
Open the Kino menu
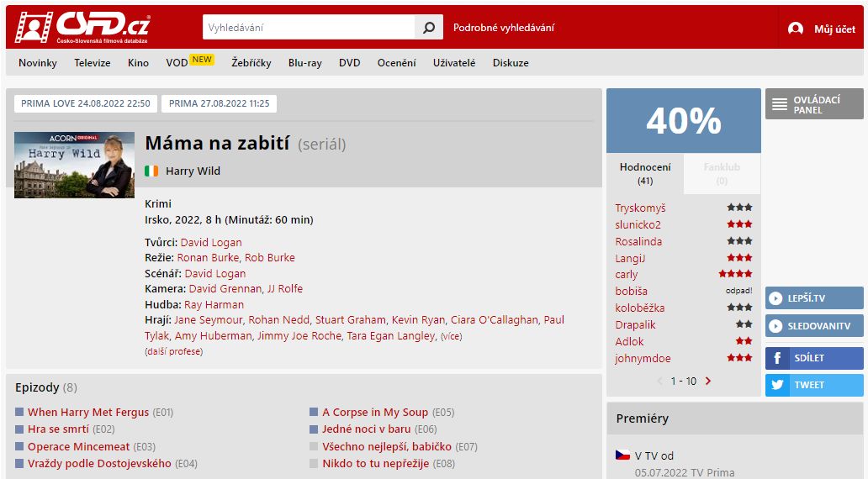pos(138,63)
